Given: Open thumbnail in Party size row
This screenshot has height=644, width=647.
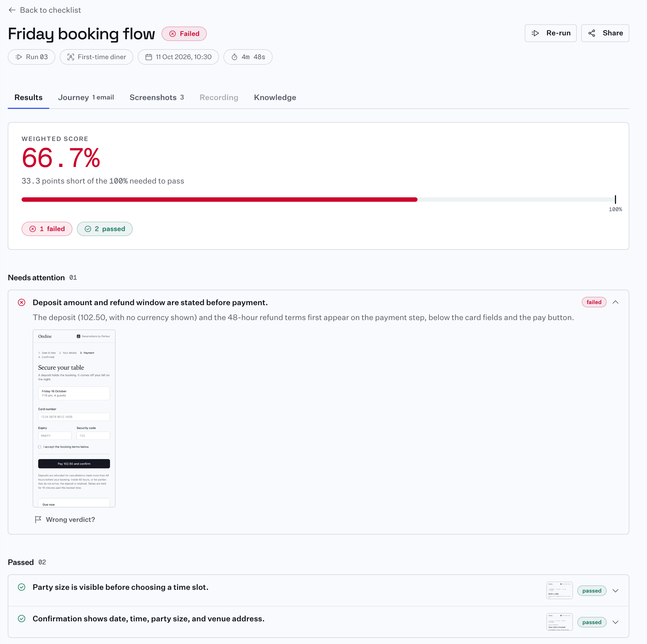Looking at the screenshot, I should 560,591.
